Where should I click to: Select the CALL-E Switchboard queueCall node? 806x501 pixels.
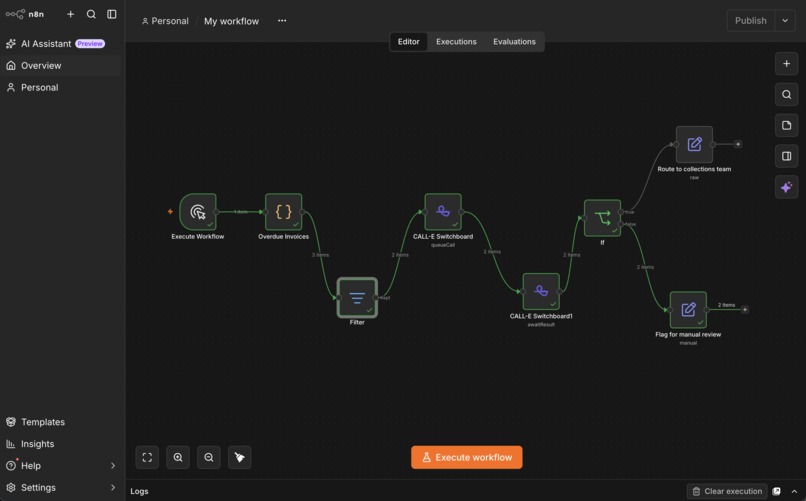click(x=443, y=212)
